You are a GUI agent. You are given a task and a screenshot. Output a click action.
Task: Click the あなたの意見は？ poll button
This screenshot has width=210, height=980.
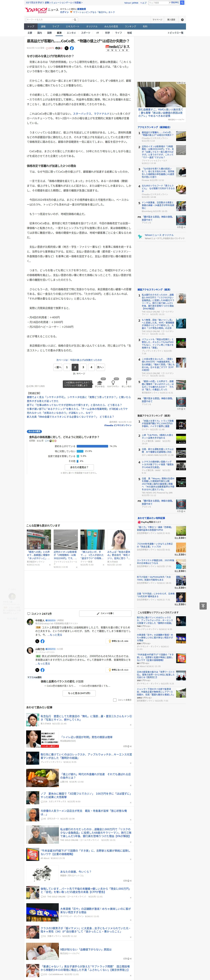(79, 467)
